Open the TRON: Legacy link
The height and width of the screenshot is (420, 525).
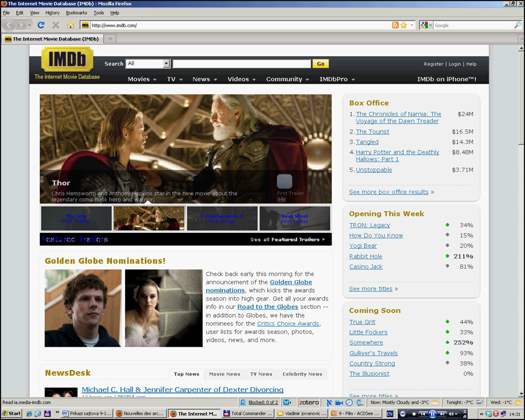click(x=369, y=225)
